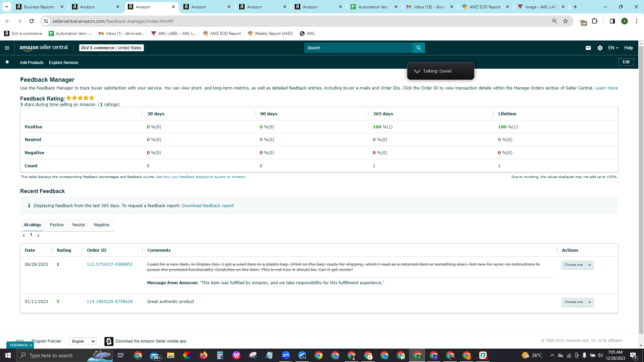Reload the current browser page
The image size is (644, 362).
click(x=32, y=21)
